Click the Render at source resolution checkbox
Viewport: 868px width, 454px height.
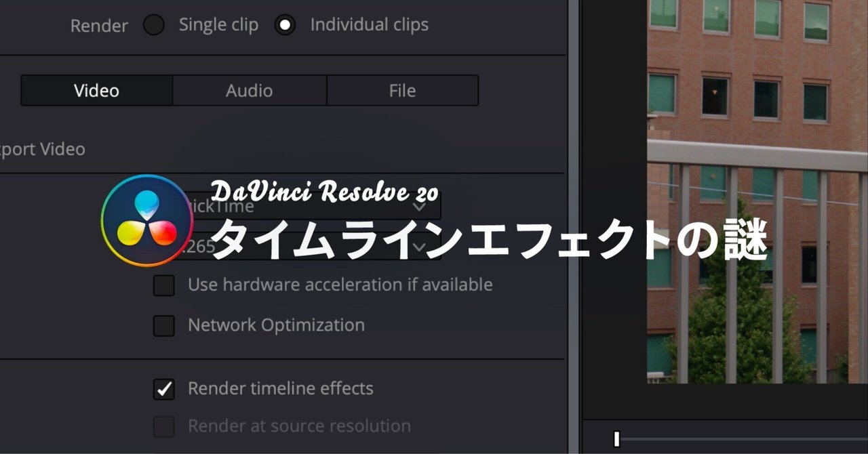tap(163, 426)
